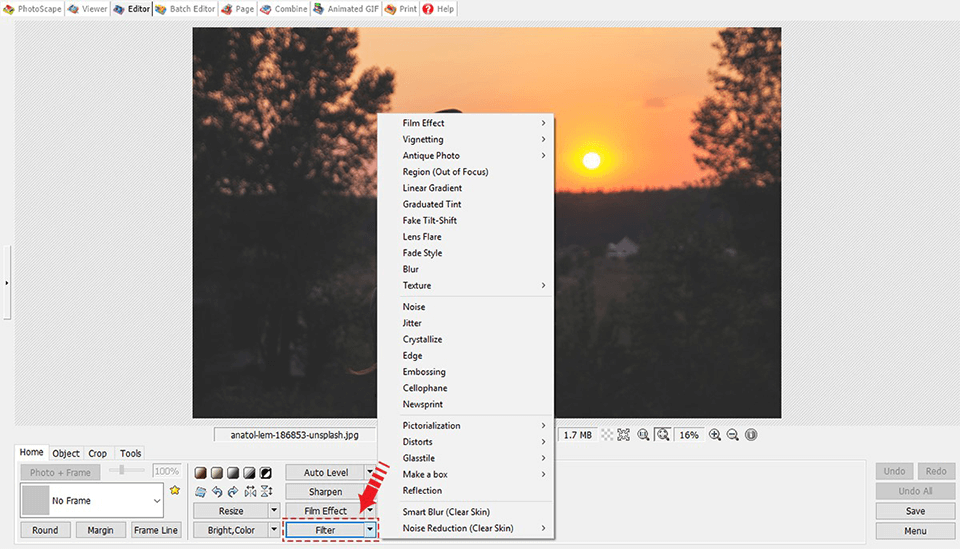Viewport: 960px width, 549px height.
Task: Choose Linear Gradient from filter menu
Action: [x=466, y=188]
